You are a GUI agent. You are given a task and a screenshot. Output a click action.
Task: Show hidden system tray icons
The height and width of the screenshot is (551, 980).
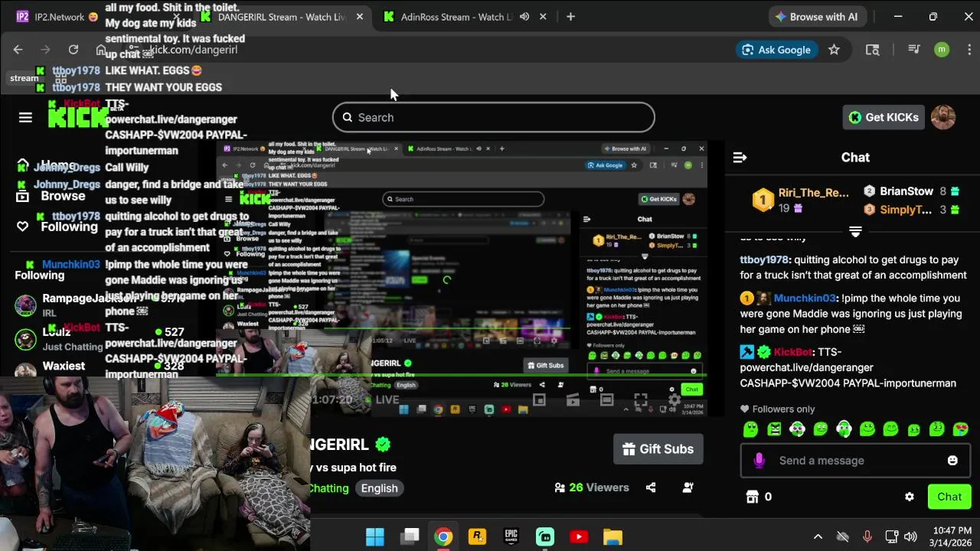pyautogui.click(x=818, y=536)
